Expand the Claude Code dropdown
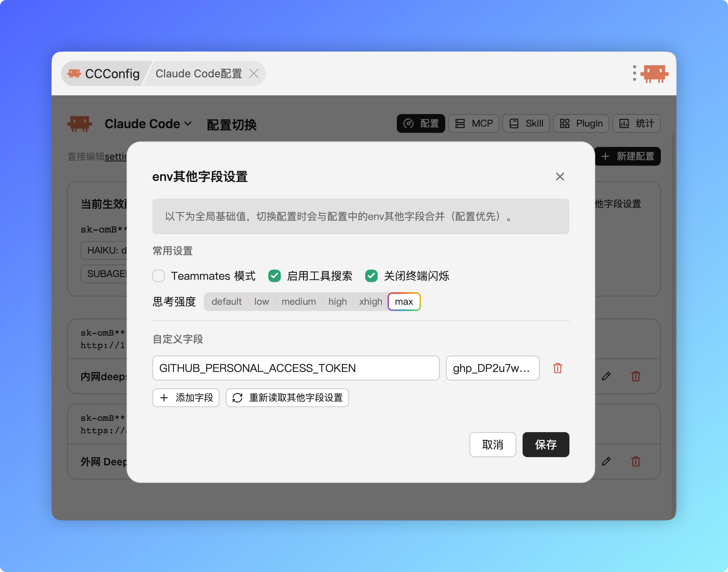The image size is (728, 572). [x=148, y=124]
